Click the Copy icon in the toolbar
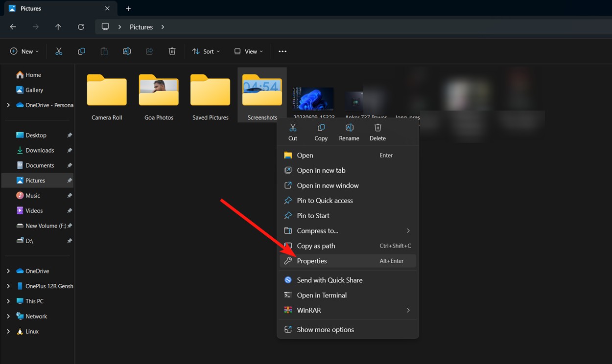This screenshot has height=364, width=612. pyautogui.click(x=81, y=51)
